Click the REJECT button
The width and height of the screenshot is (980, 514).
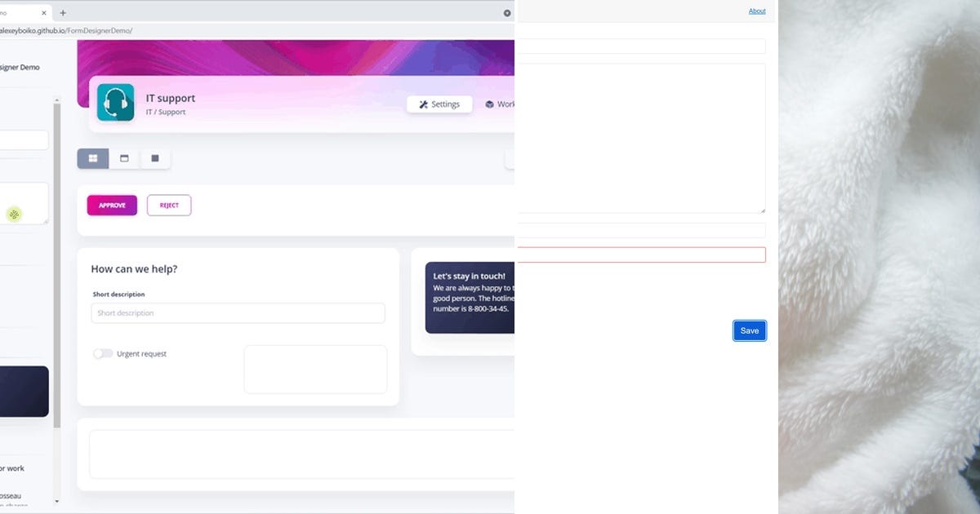pos(168,205)
